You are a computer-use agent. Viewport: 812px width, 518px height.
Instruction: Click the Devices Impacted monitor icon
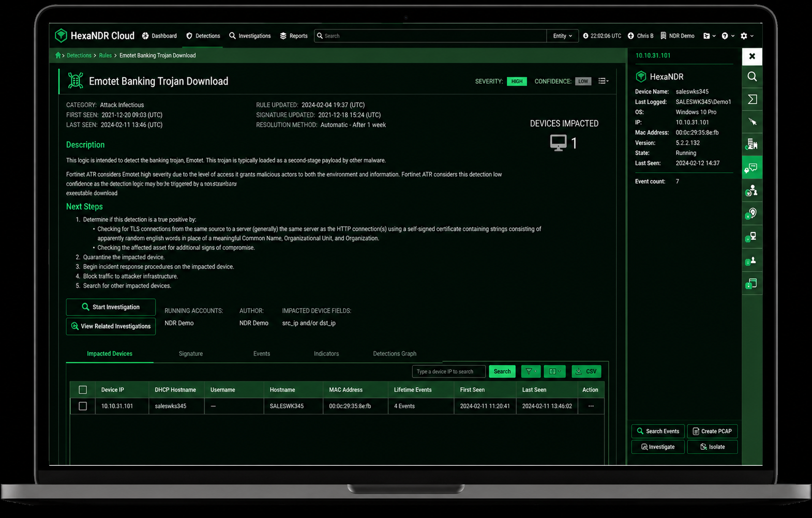[558, 143]
